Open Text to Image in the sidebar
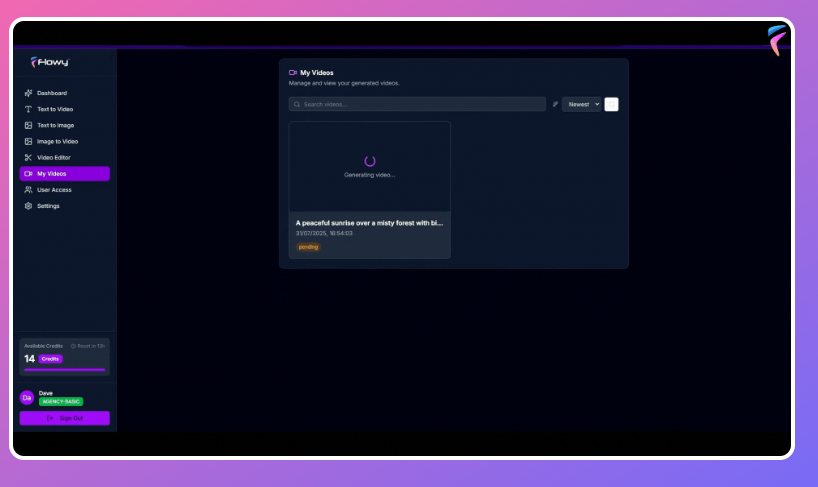The height and width of the screenshot is (487, 818). (64, 125)
